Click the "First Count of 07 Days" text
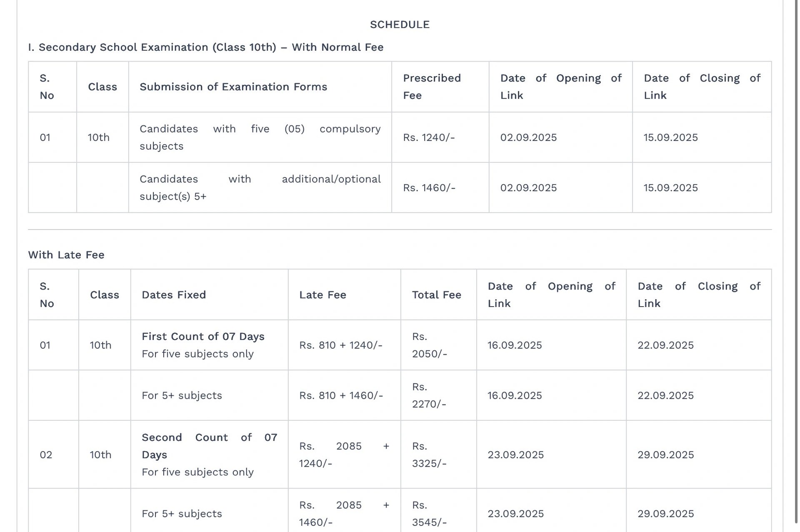Image resolution: width=800 pixels, height=532 pixels. (x=203, y=337)
